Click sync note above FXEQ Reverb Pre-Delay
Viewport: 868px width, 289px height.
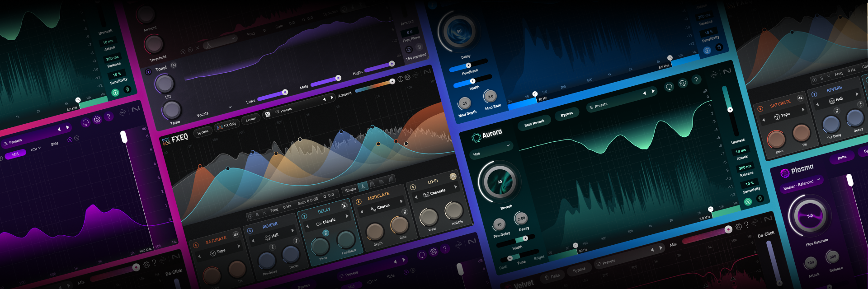[x=273, y=247]
